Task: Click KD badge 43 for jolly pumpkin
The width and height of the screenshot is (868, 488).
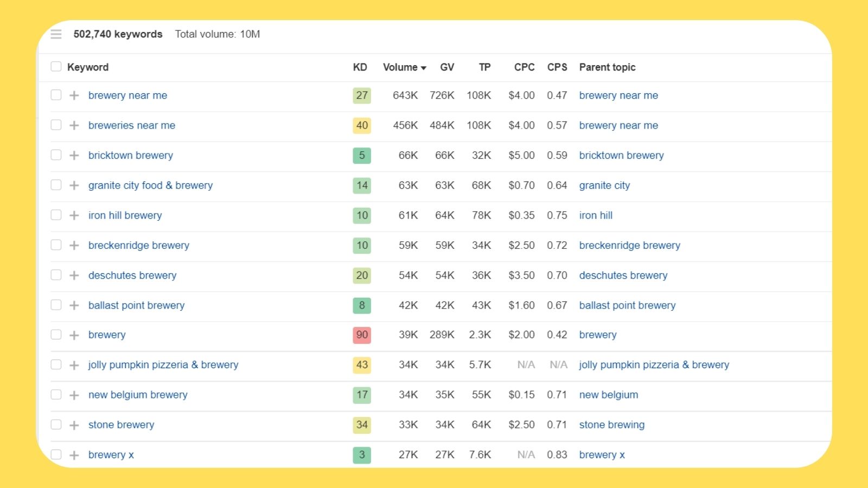Action: (362, 365)
